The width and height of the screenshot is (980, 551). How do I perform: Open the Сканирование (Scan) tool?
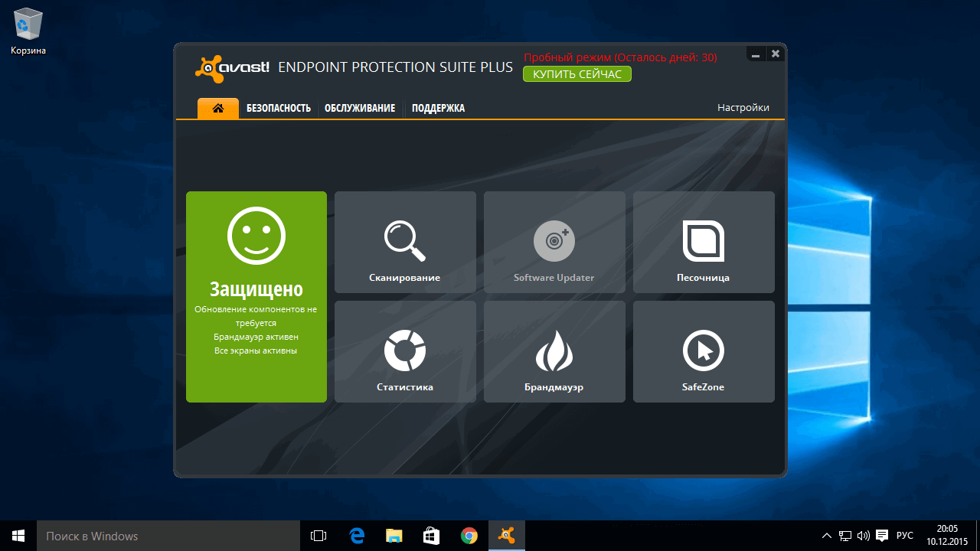pos(404,242)
